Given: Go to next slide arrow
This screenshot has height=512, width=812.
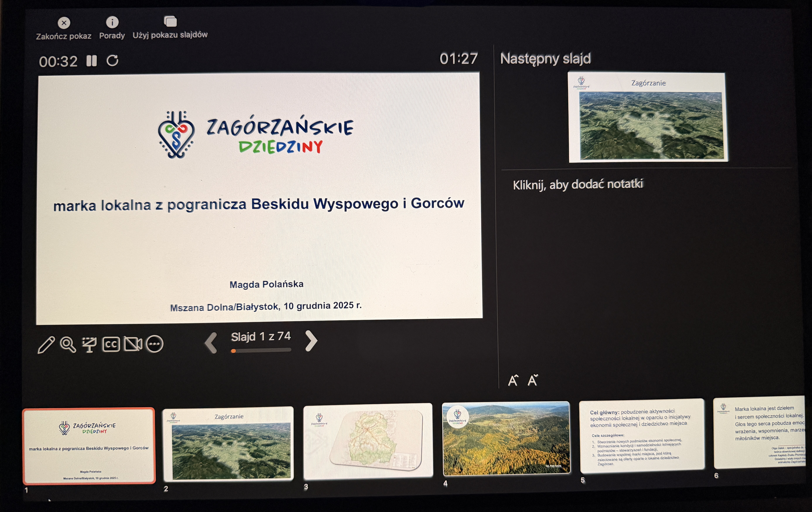Looking at the screenshot, I should (x=311, y=341).
